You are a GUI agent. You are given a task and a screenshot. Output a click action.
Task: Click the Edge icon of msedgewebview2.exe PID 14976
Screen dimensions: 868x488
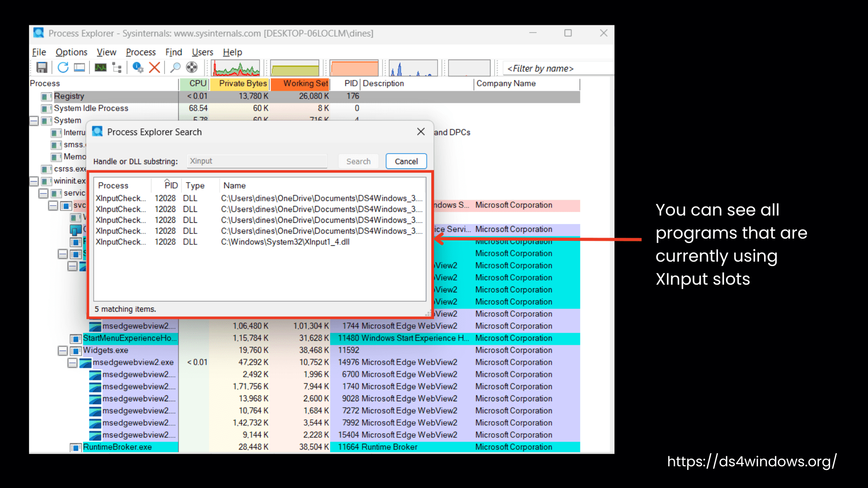click(85, 363)
